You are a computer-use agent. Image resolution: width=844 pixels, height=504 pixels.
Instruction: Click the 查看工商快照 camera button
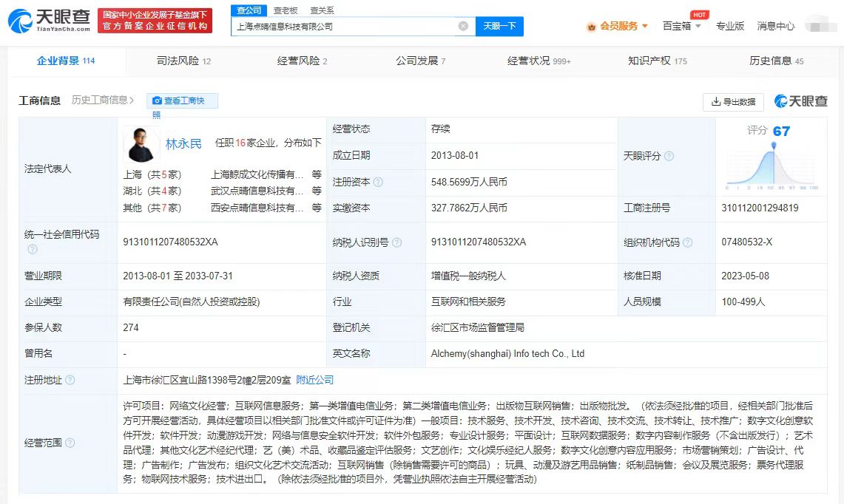(182, 101)
